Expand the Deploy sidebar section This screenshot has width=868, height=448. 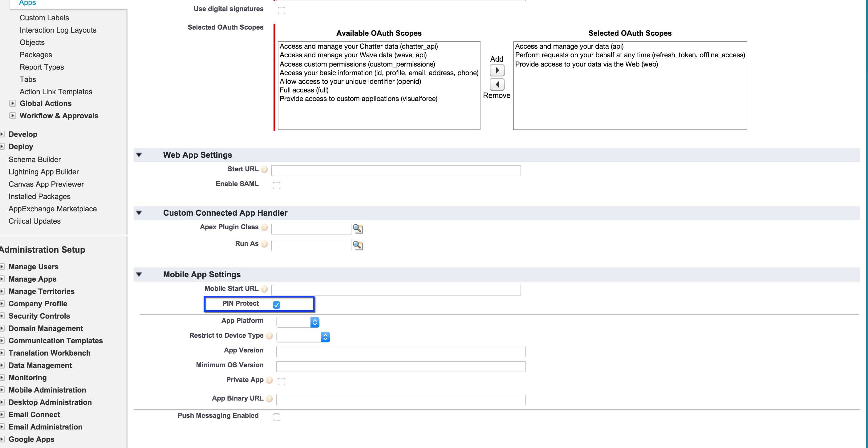2,147
